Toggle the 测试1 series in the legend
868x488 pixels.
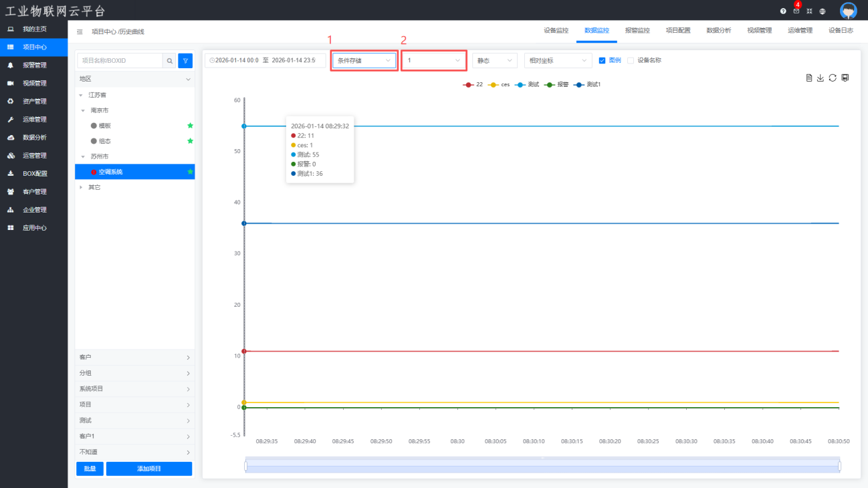click(588, 85)
